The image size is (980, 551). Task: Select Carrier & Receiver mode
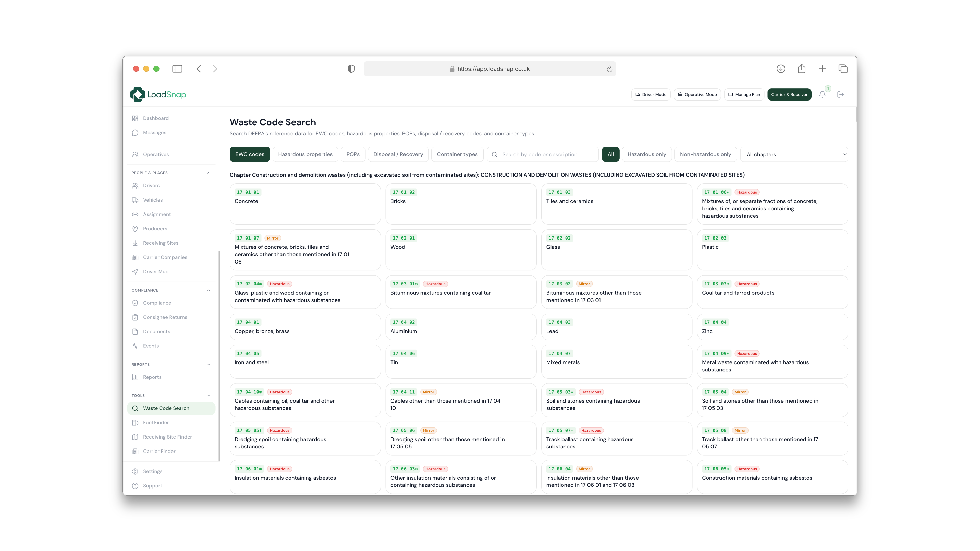point(789,95)
